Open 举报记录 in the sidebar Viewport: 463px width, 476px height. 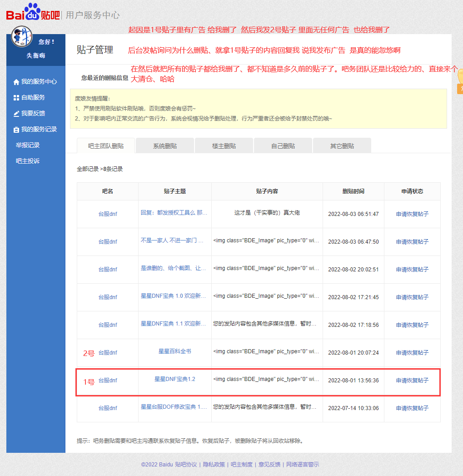tap(28, 145)
